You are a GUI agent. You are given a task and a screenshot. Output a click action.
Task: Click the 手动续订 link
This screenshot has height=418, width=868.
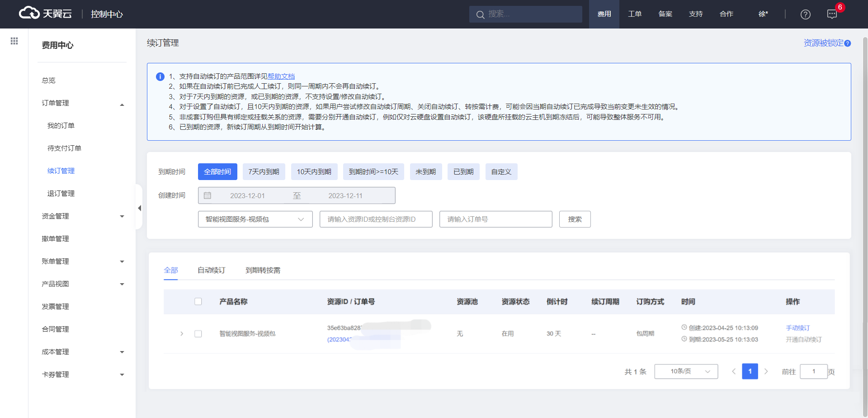(x=797, y=328)
